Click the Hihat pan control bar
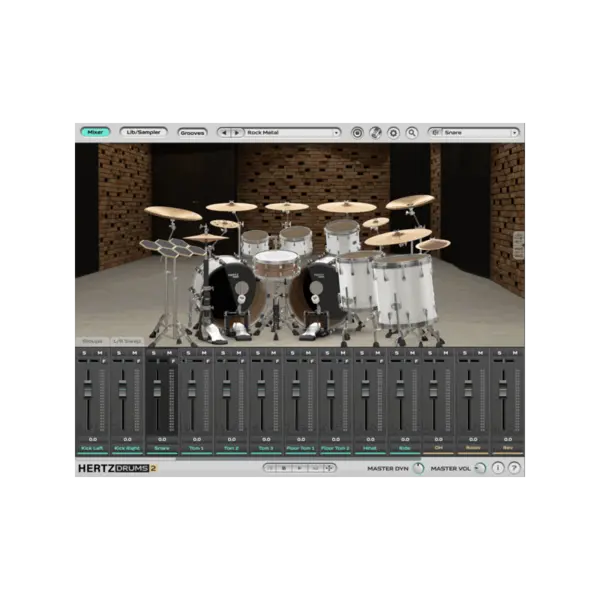The image size is (600, 600). click(367, 361)
